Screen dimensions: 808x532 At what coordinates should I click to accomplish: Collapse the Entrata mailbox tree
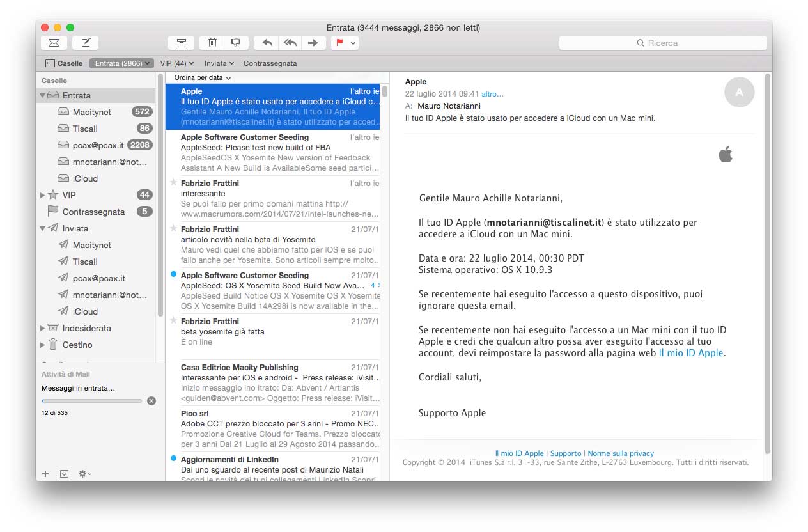[43, 95]
